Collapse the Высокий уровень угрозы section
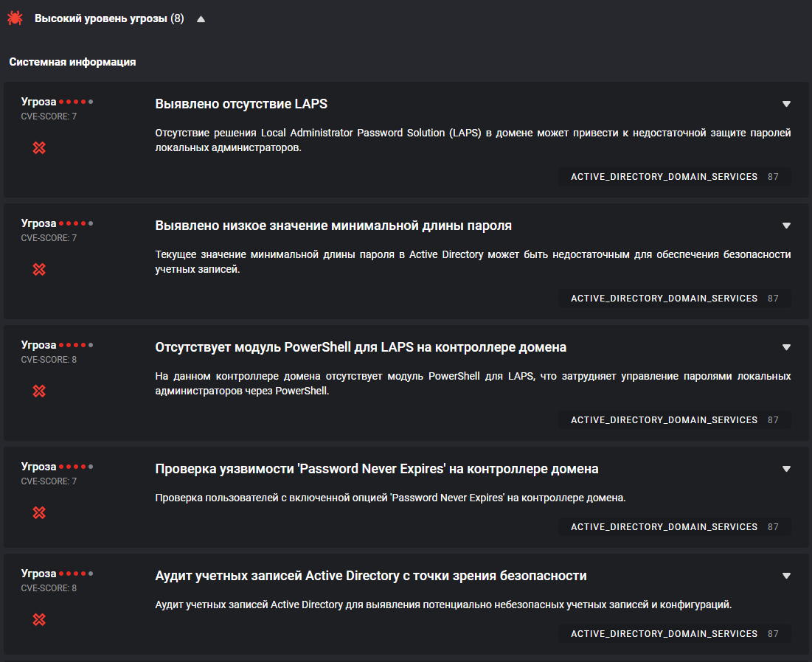The height and width of the screenshot is (662, 812). 201,19
